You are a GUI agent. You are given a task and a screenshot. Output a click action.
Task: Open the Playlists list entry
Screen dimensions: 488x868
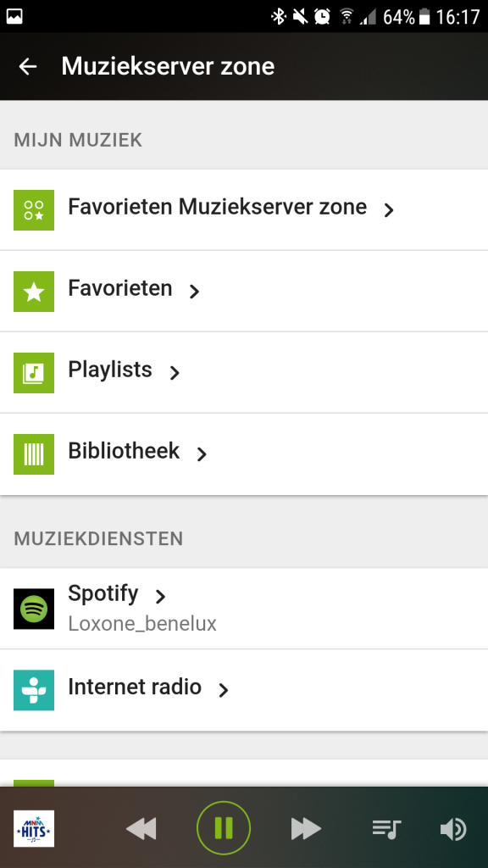point(109,370)
